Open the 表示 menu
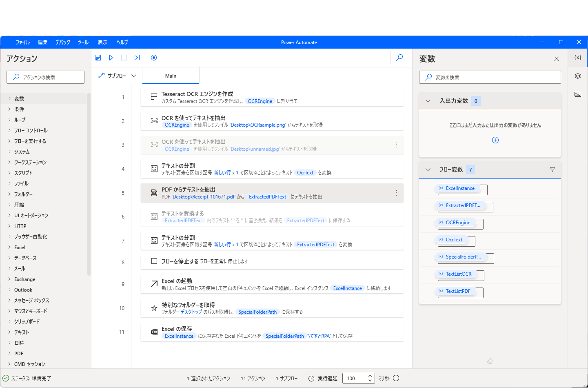 tap(102, 42)
